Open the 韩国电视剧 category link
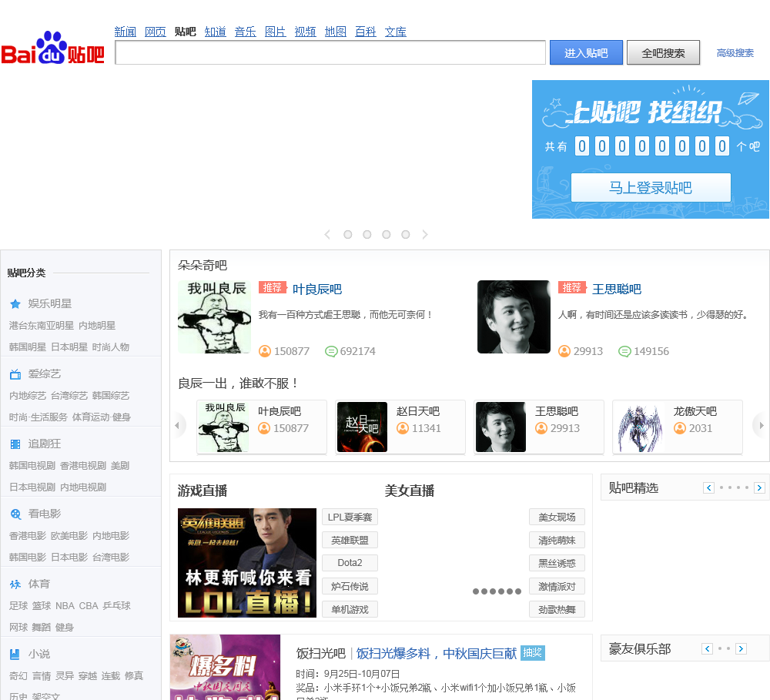The image size is (770, 700). tap(32, 466)
